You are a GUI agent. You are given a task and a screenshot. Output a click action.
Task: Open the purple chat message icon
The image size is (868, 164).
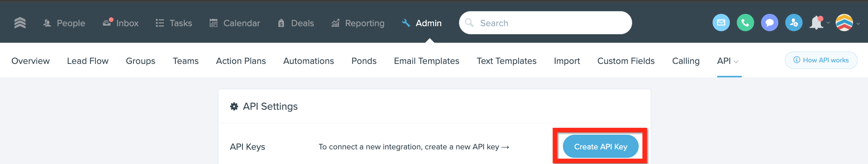coord(770,23)
